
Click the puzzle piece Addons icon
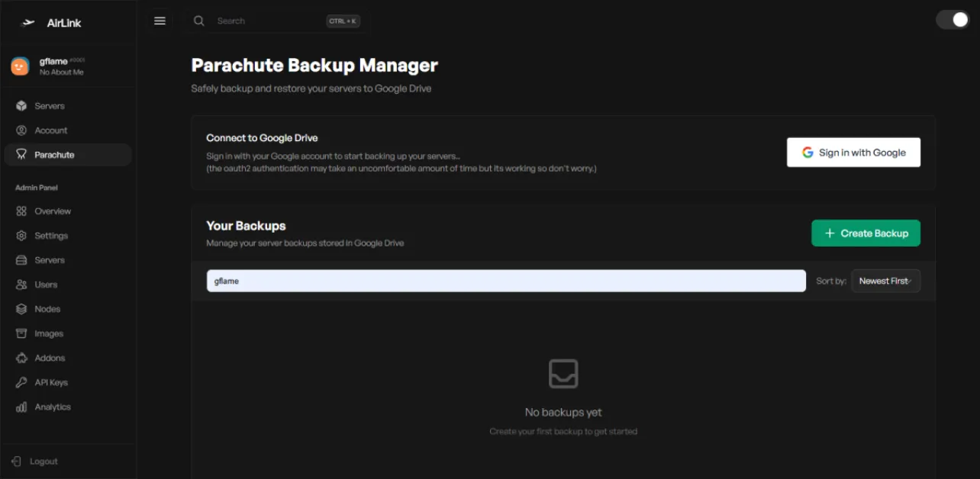(x=21, y=358)
